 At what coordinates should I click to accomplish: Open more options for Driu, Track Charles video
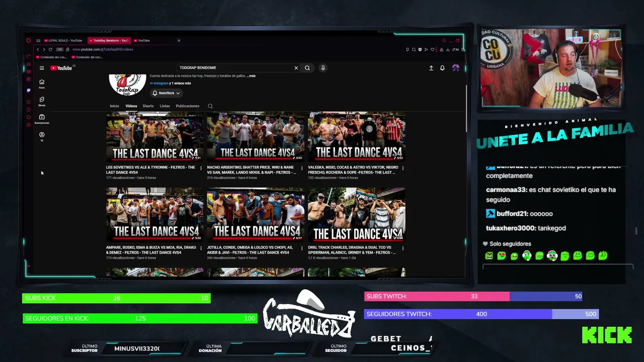click(403, 248)
